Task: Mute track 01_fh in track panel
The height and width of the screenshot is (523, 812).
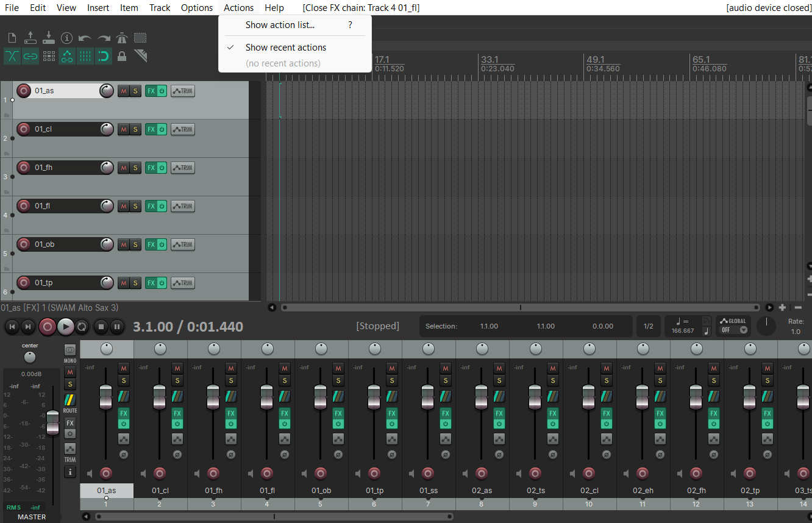Action: coord(124,168)
